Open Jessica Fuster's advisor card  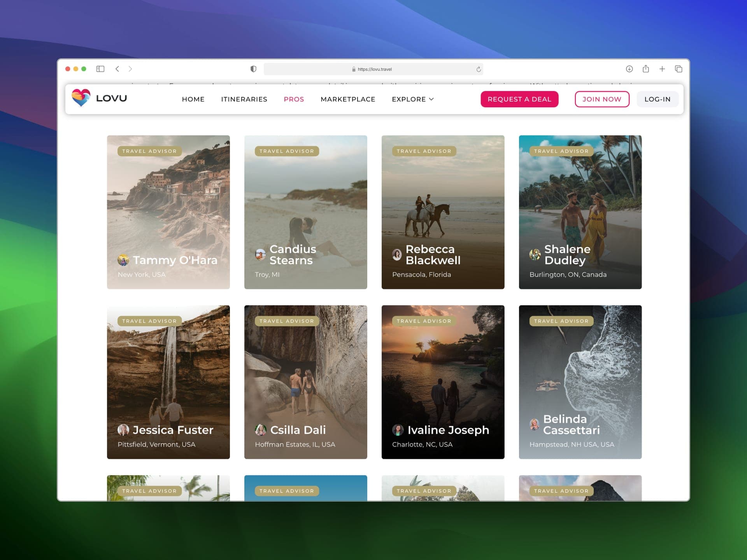click(168, 381)
